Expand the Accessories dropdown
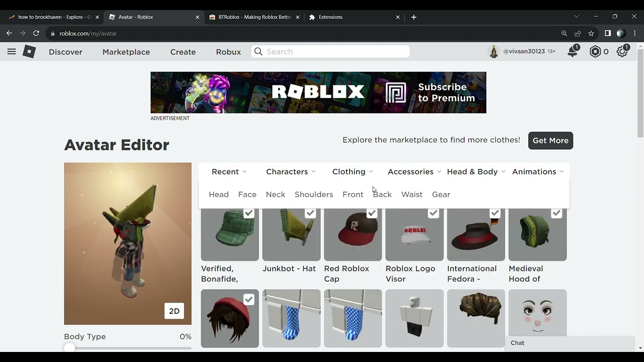 coord(414,171)
